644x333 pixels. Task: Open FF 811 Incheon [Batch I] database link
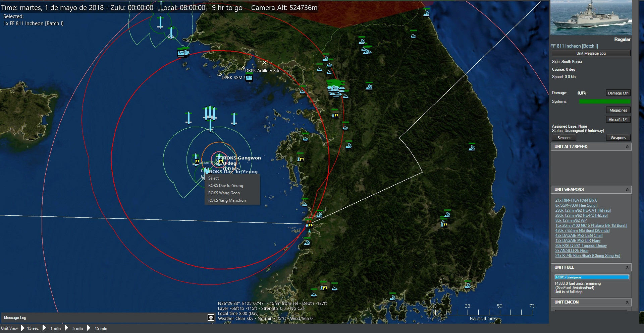(x=574, y=46)
